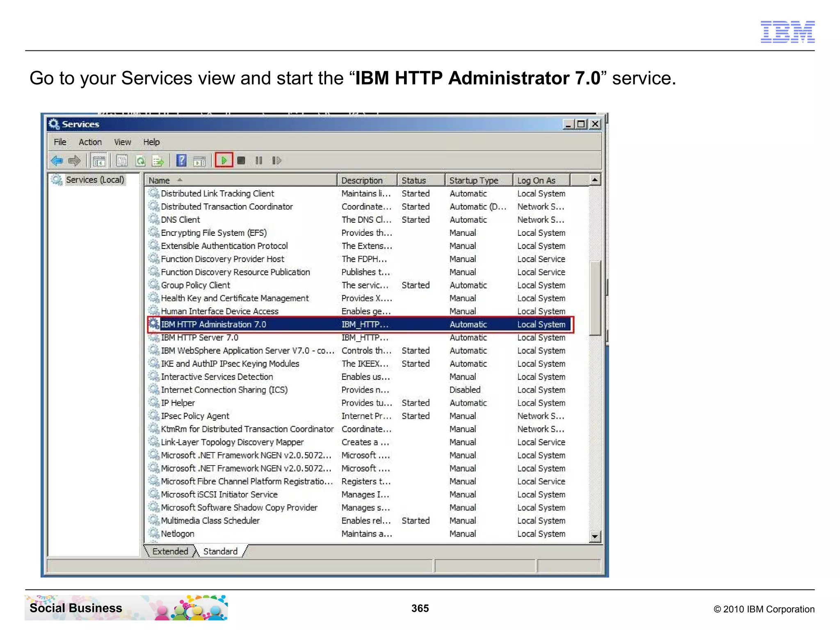Screen dimensions: 840x630
Task: Open the File menu
Action: (60, 142)
